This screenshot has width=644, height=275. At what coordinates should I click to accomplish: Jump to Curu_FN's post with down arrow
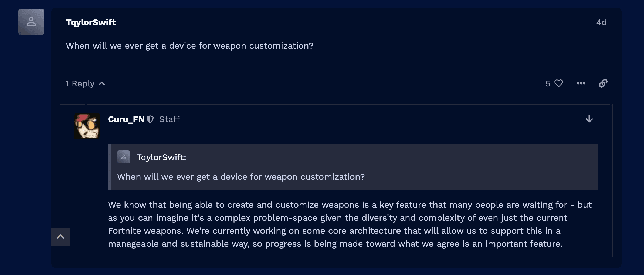589,119
